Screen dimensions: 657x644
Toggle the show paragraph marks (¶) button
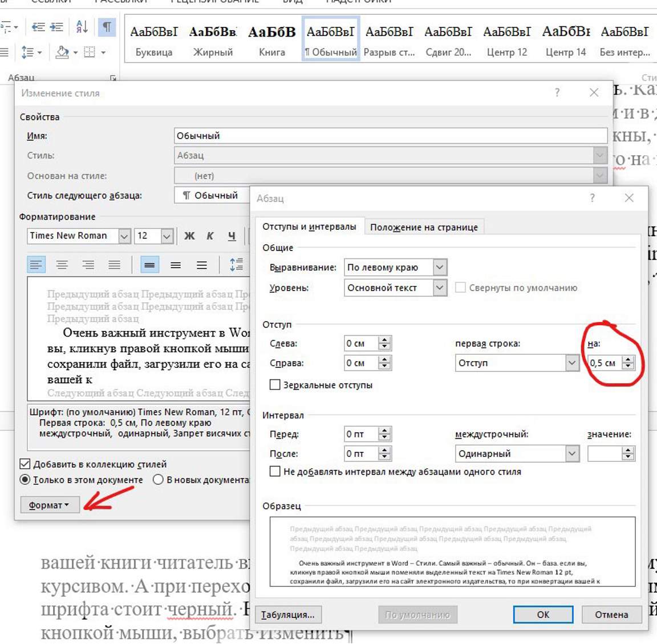point(107,27)
